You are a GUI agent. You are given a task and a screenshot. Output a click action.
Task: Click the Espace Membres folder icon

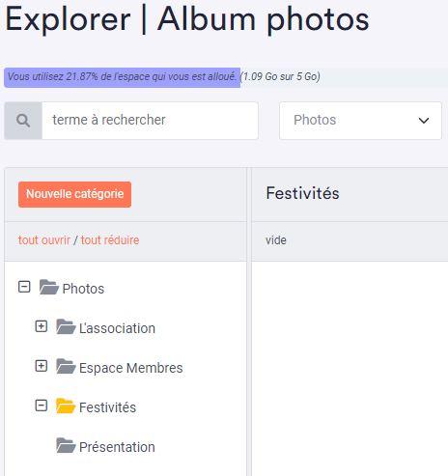(66, 367)
